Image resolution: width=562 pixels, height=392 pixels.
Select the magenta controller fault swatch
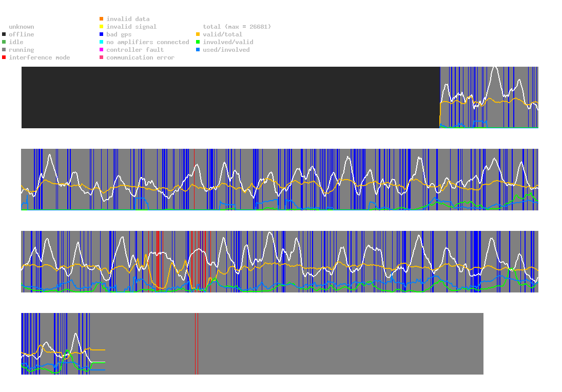[x=102, y=50]
